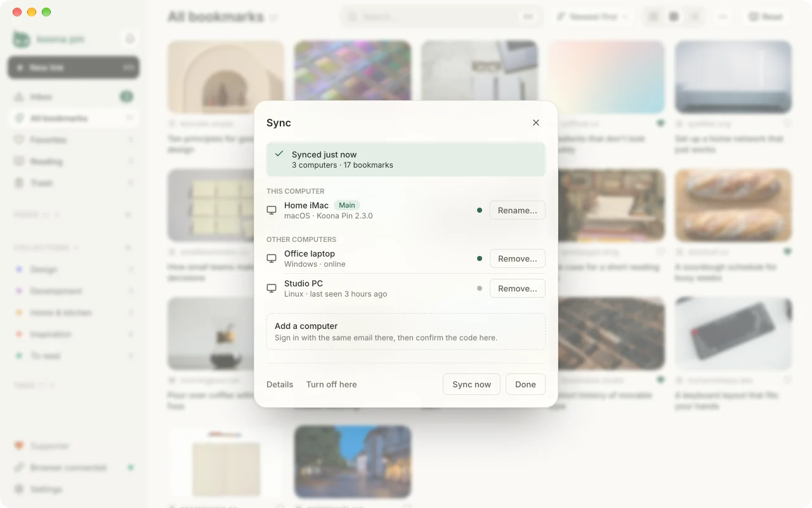The height and width of the screenshot is (508, 812).
Task: Click the Sync dialog title
Action: tap(278, 123)
